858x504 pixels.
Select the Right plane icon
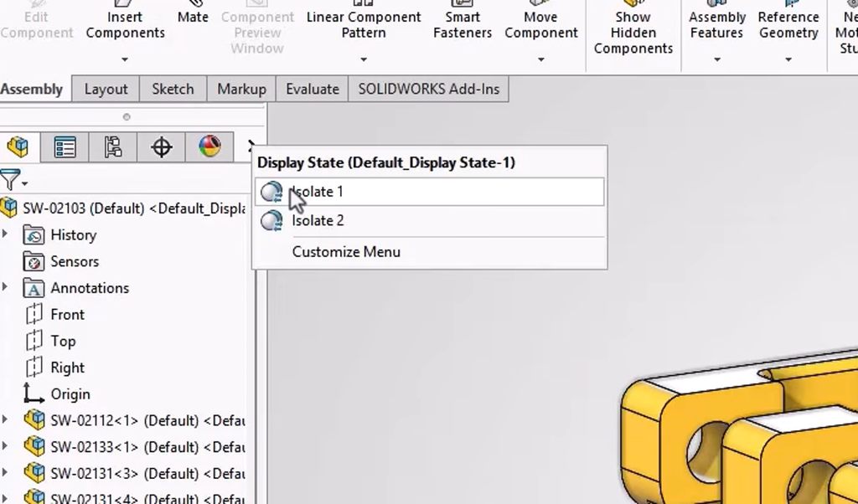point(34,368)
